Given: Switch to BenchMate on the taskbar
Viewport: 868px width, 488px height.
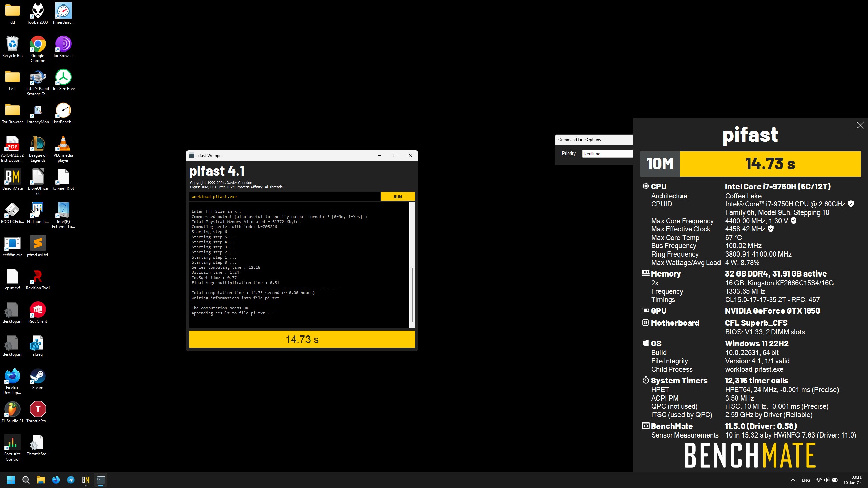Looking at the screenshot, I should point(86,480).
